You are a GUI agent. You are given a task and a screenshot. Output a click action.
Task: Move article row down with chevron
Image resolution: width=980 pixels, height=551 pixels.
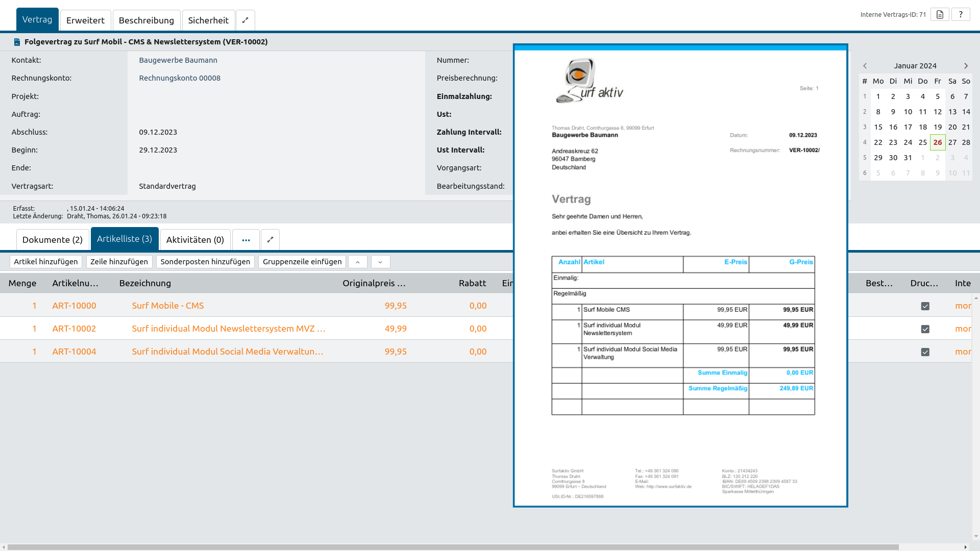point(380,262)
